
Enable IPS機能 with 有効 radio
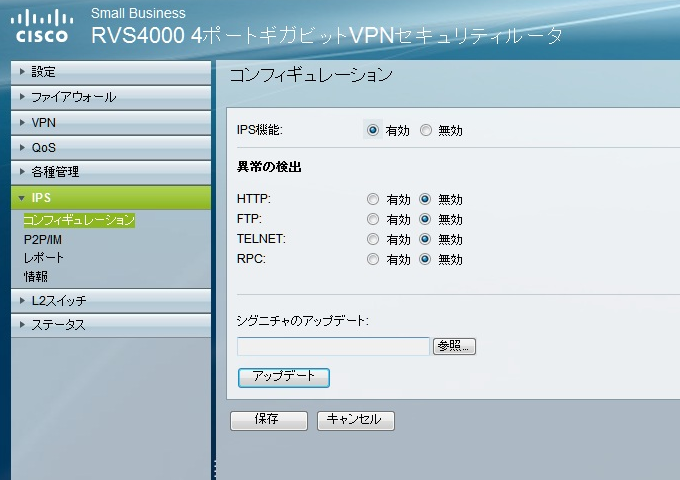point(373,130)
